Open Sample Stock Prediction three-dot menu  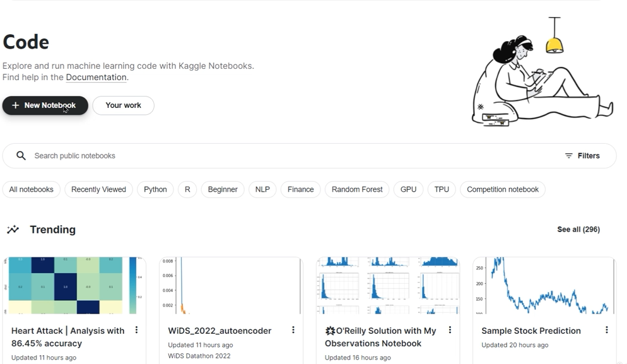(x=606, y=330)
